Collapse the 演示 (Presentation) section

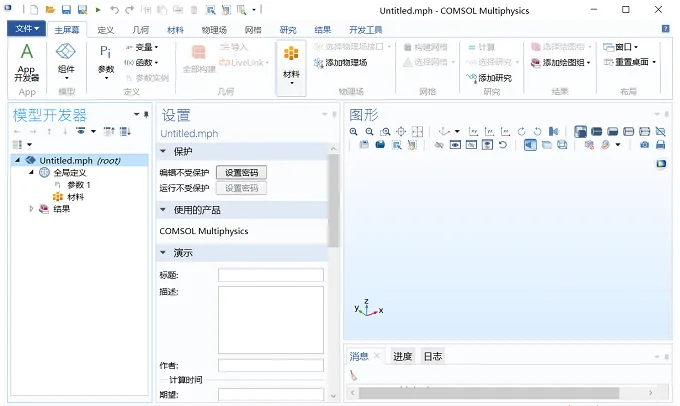click(163, 252)
